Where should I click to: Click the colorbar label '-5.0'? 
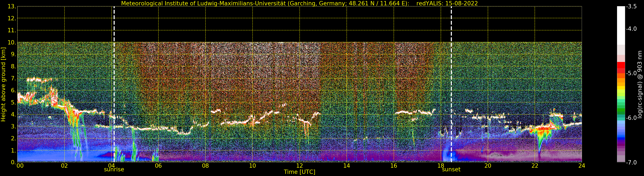pyautogui.click(x=631, y=73)
